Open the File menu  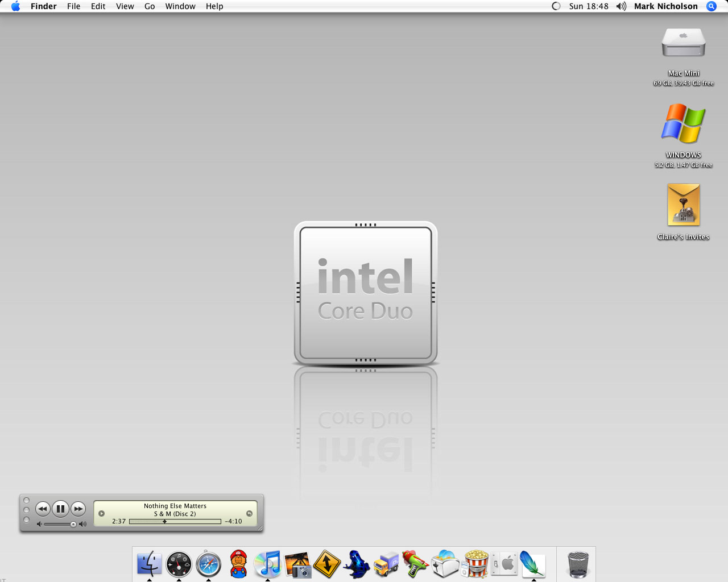click(74, 6)
